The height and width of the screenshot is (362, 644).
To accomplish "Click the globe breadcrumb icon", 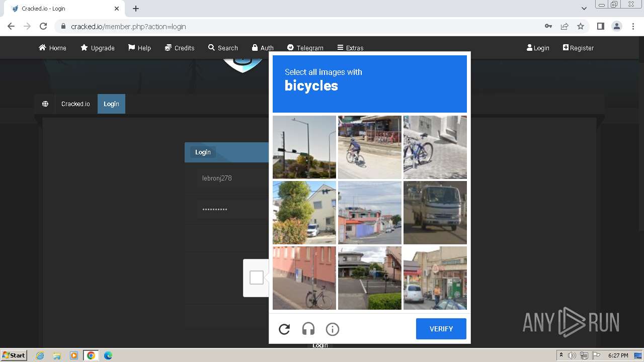I will [45, 104].
